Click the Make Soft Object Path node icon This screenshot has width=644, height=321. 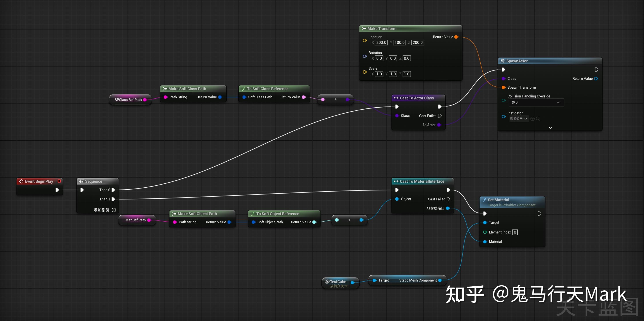point(174,214)
